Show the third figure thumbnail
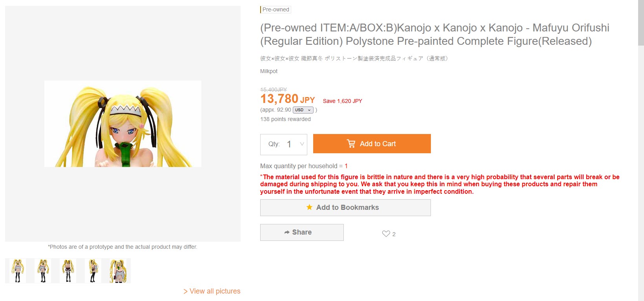 68,271
